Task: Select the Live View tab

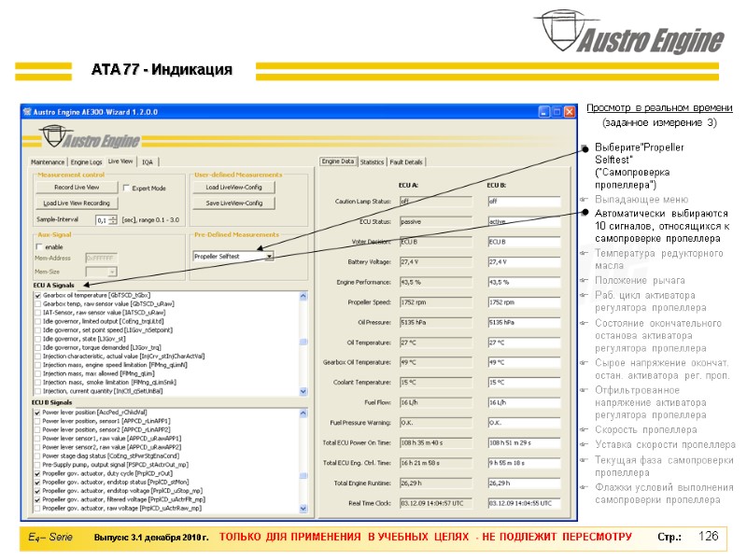Action: click(120, 161)
